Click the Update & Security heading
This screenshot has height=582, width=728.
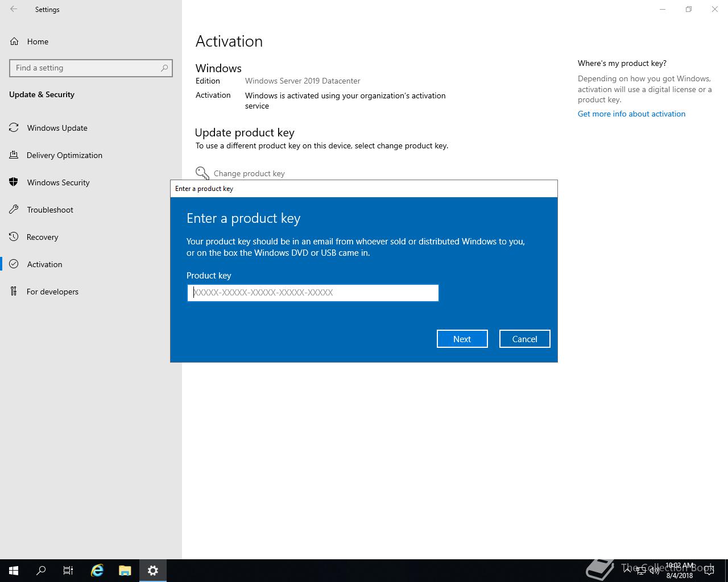click(x=42, y=94)
